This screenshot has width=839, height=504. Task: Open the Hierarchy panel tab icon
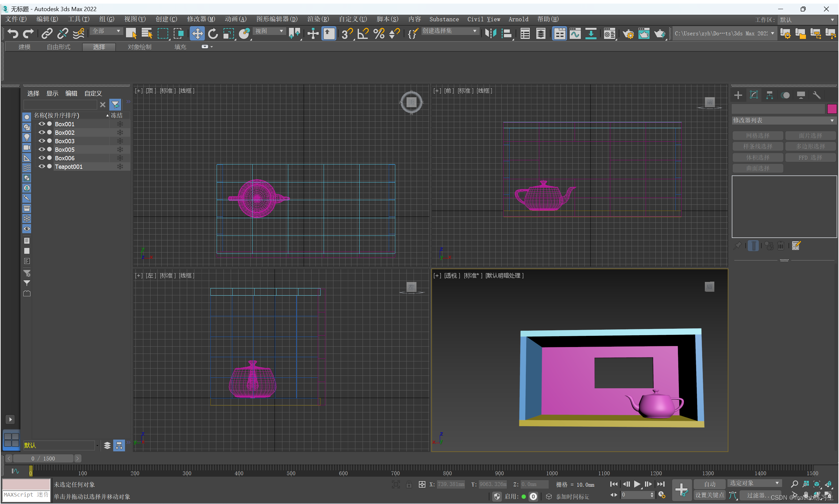[x=770, y=95]
